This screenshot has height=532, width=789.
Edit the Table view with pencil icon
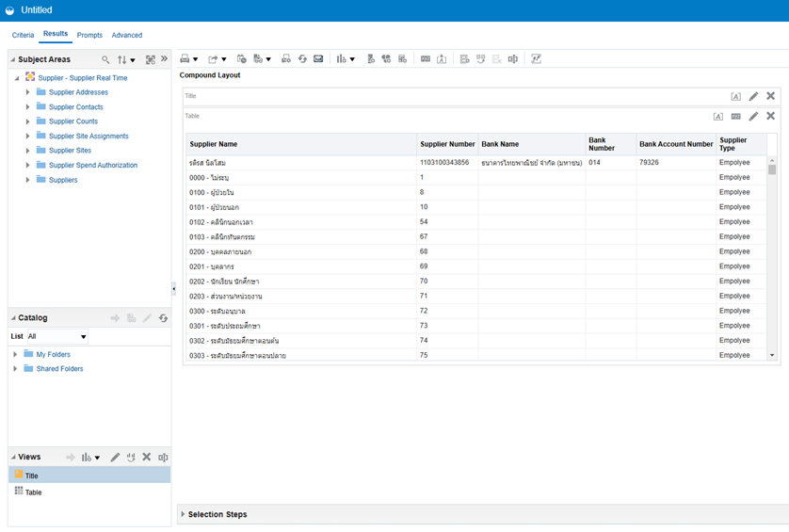click(753, 116)
